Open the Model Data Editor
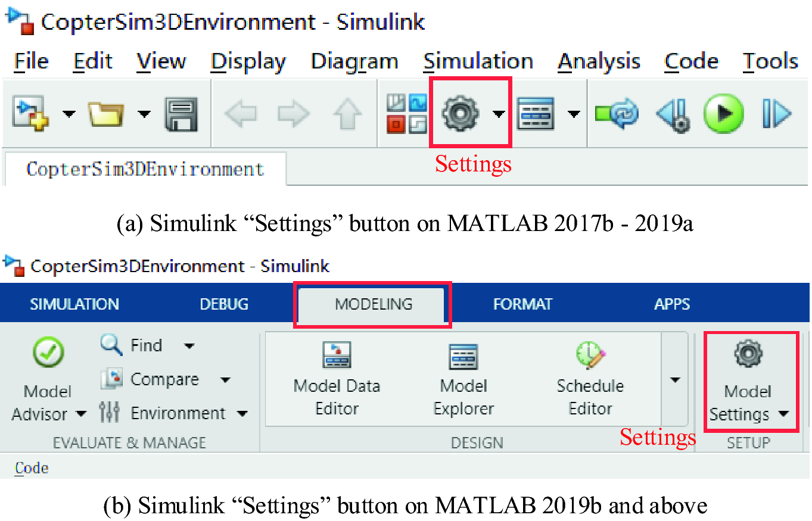The width and height of the screenshot is (812, 521). click(337, 379)
